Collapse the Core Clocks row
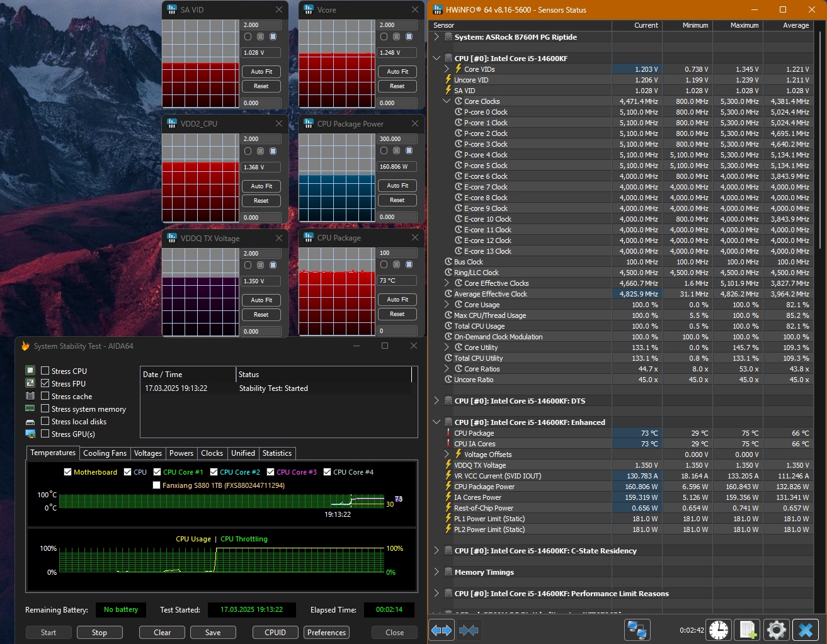Screen dimensions: 827x644 pos(447,101)
